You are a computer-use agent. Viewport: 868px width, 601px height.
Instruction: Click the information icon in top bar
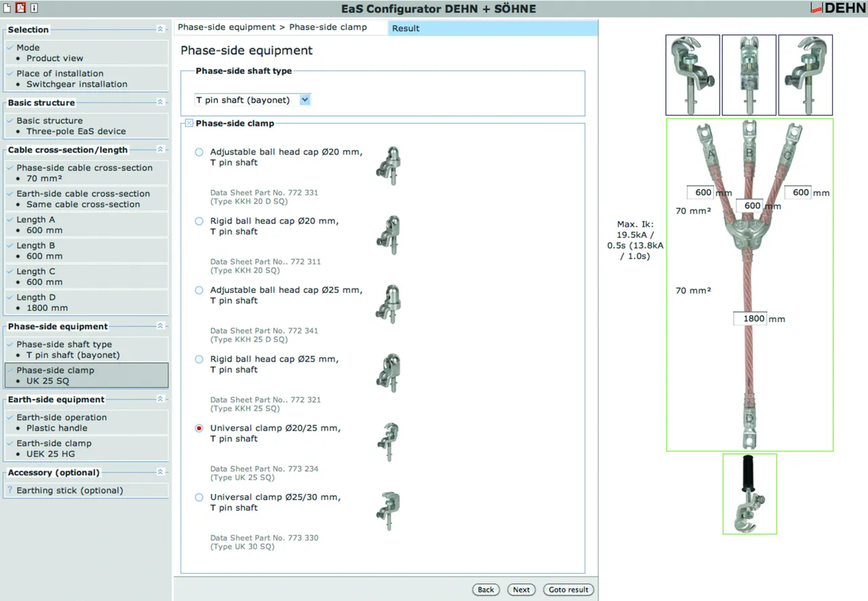pyautogui.click(x=34, y=8)
